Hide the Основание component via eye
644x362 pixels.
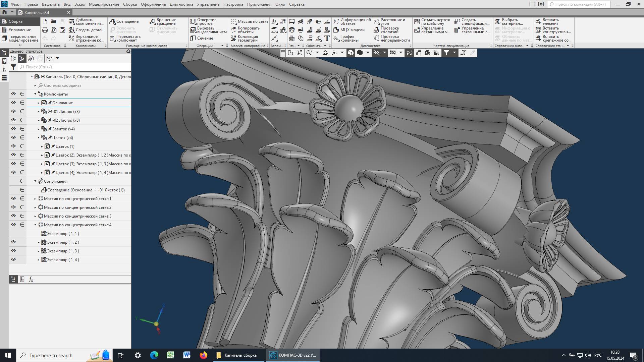click(13, 103)
